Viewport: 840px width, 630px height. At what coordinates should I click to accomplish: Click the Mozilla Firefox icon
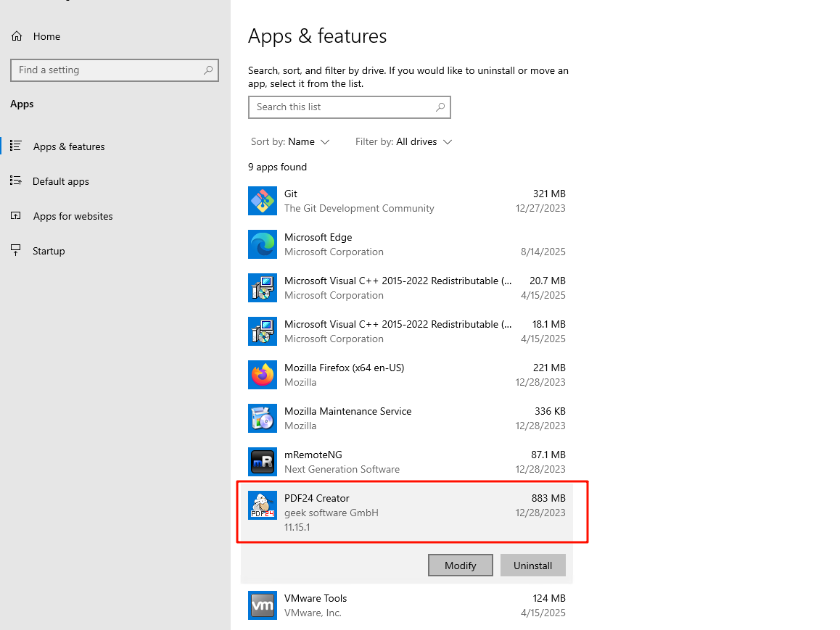click(262, 375)
